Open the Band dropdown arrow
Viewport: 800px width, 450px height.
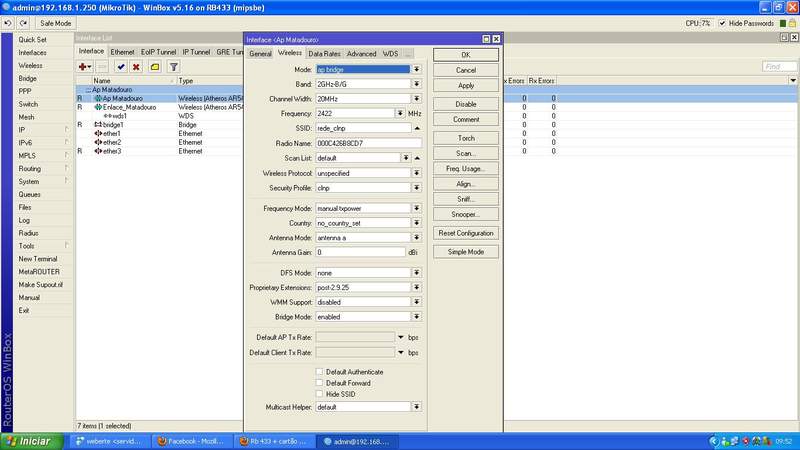(x=417, y=84)
